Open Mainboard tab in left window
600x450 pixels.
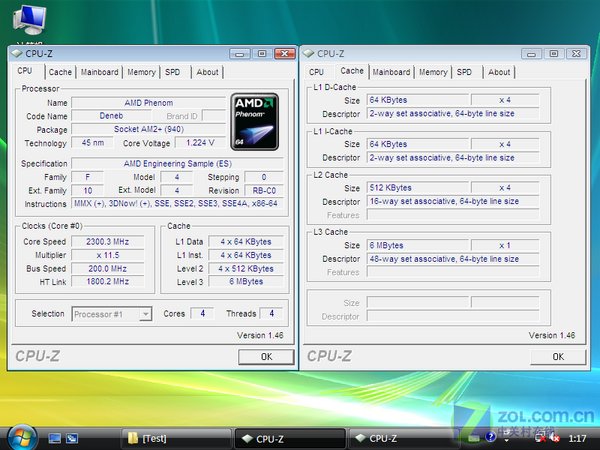coord(99,72)
